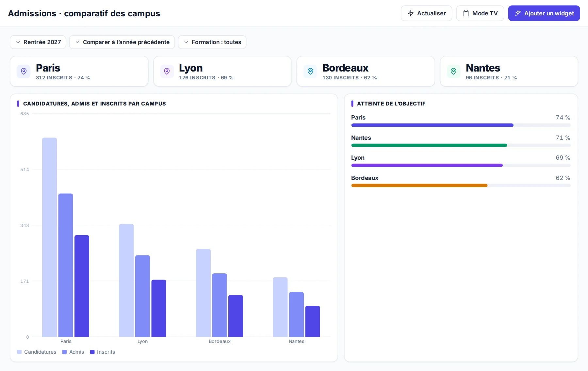Click the sparkle icon in Ajouter un widget
The width and height of the screenshot is (588, 371).
(x=518, y=13)
